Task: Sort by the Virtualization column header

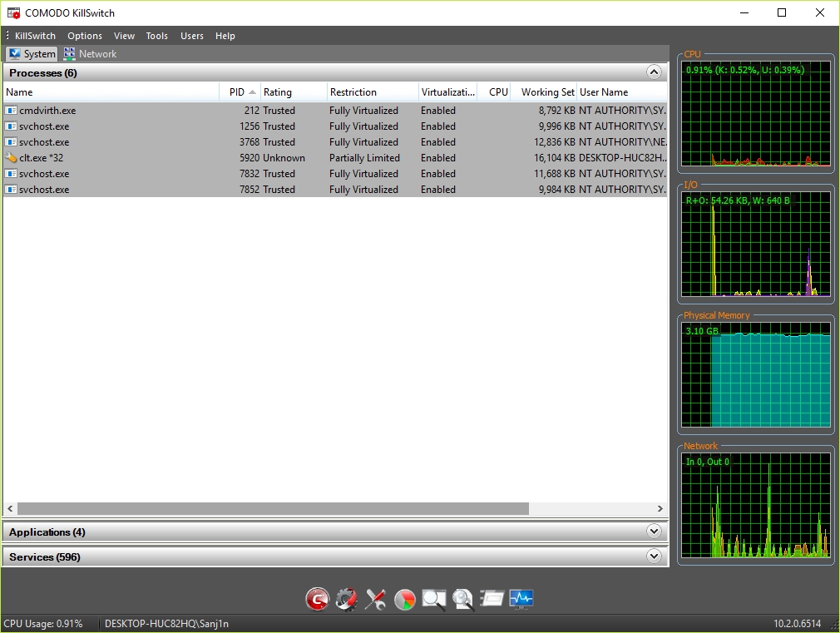Action: tap(447, 92)
